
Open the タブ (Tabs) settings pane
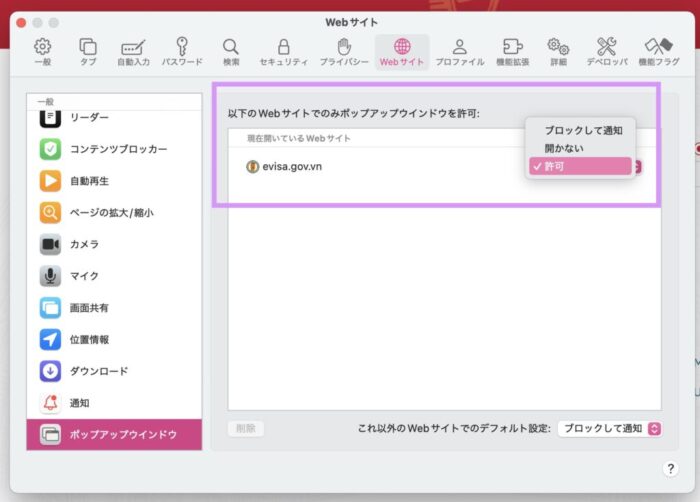(x=88, y=52)
